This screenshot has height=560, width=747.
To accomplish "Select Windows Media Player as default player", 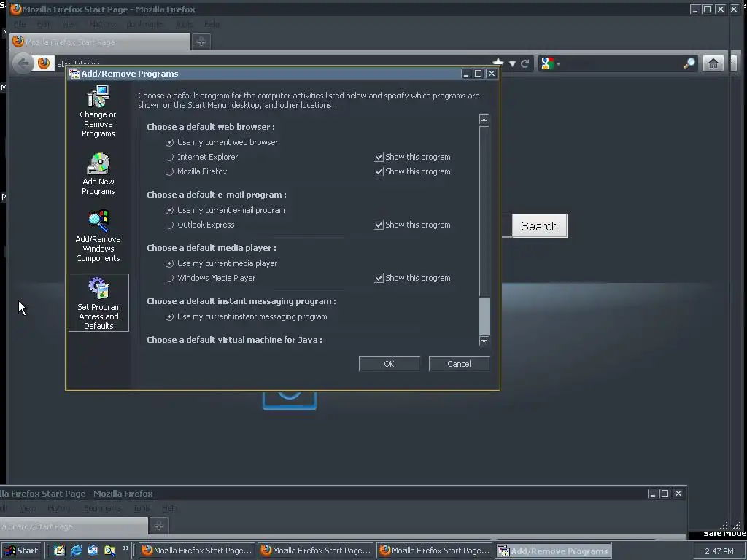I will click(211, 278).
